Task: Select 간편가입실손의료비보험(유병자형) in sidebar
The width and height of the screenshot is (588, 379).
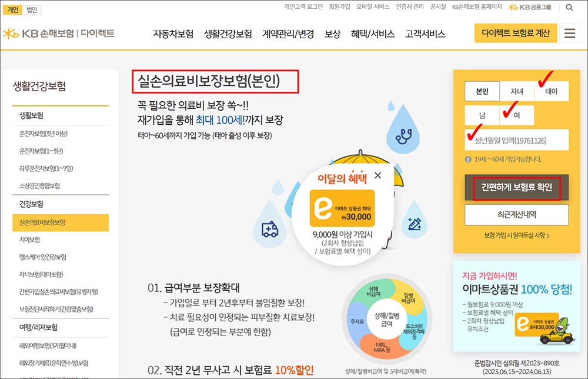Action: (58, 291)
